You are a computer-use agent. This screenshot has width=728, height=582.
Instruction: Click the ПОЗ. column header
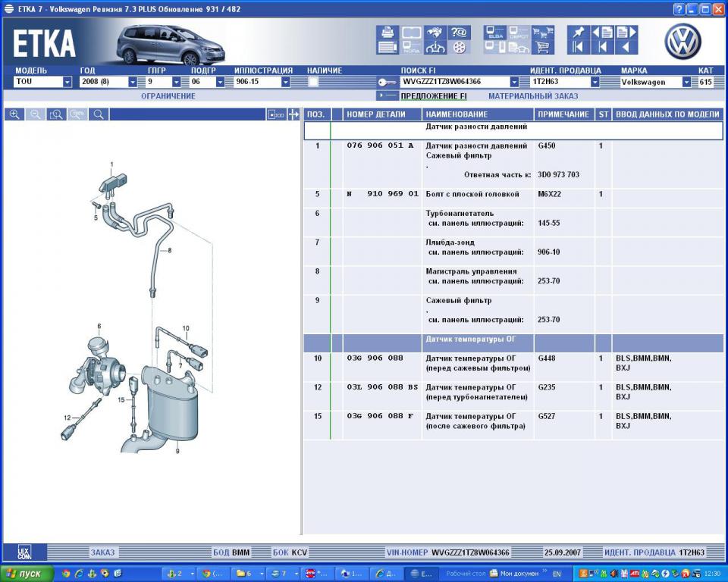pyautogui.click(x=315, y=114)
